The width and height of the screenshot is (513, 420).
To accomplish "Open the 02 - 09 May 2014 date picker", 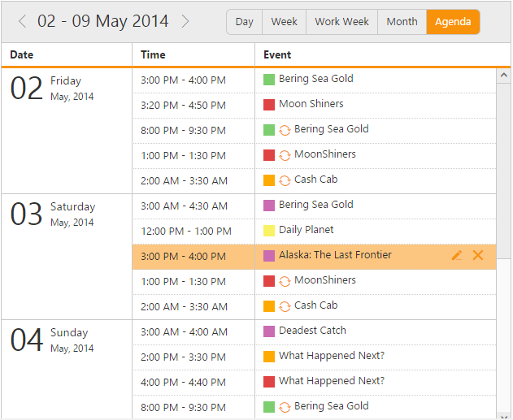I will [x=103, y=22].
